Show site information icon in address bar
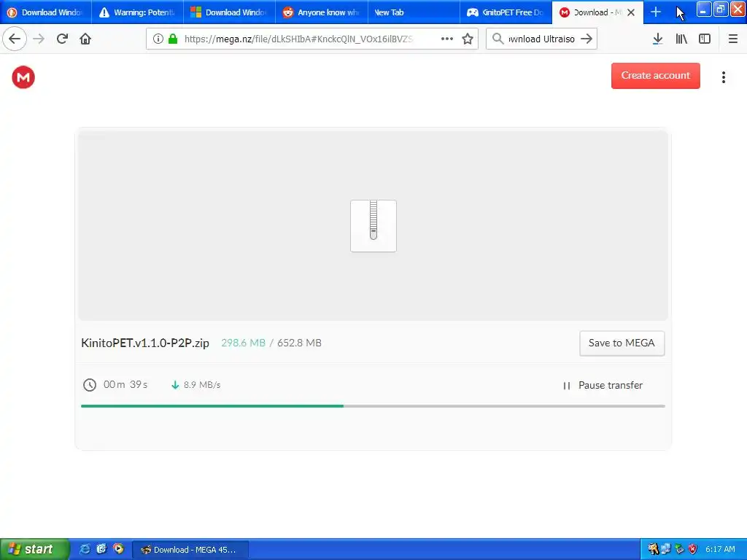This screenshot has width=747, height=560. pyautogui.click(x=158, y=39)
